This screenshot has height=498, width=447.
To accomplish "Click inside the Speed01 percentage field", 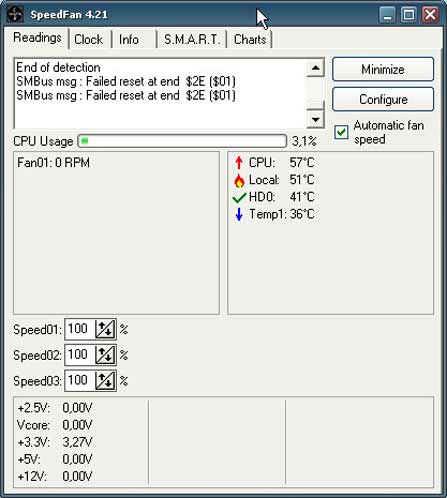I will coord(80,329).
